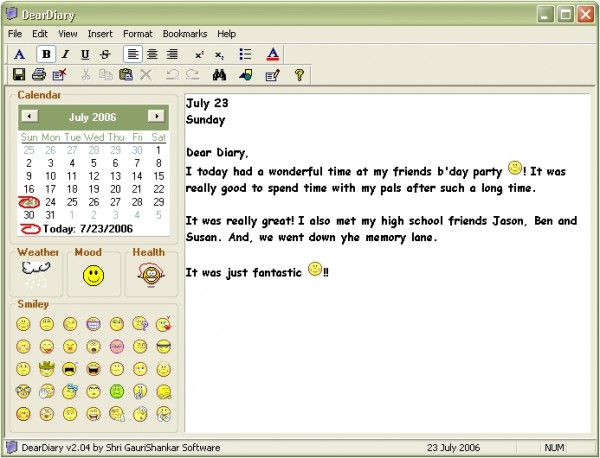This screenshot has width=600, height=458.
Task: Open the Help menu
Action: 227,34
